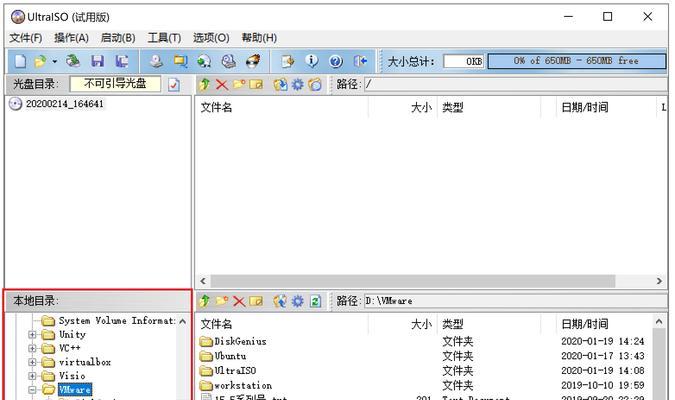Create new folder in the local pane
The height and width of the screenshot is (400, 675).
click(222, 301)
